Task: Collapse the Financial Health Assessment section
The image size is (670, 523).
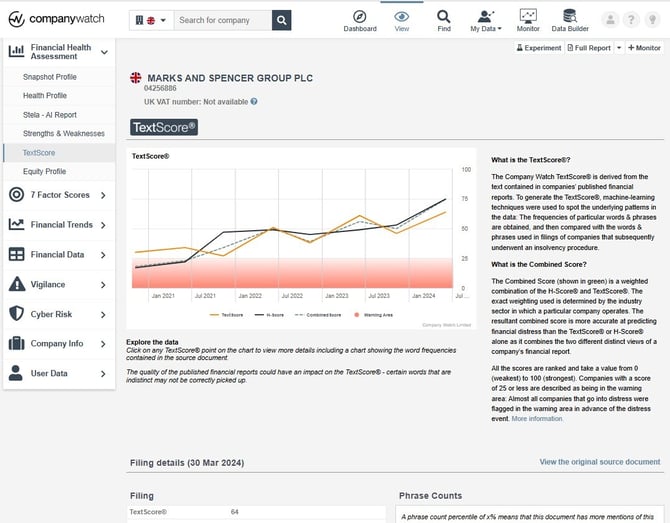Action: click(x=104, y=52)
